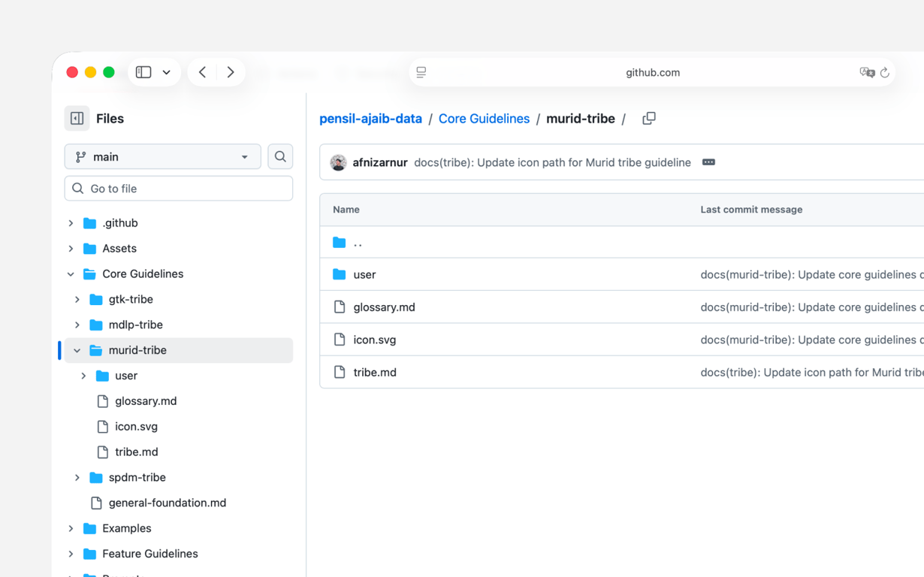
Task: Collapse the Files side panel
Action: tap(77, 118)
